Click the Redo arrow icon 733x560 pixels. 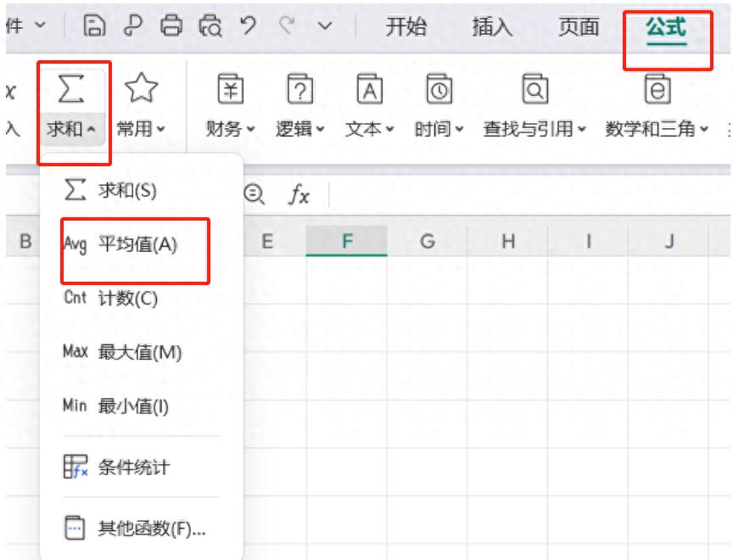pyautogui.click(x=287, y=26)
